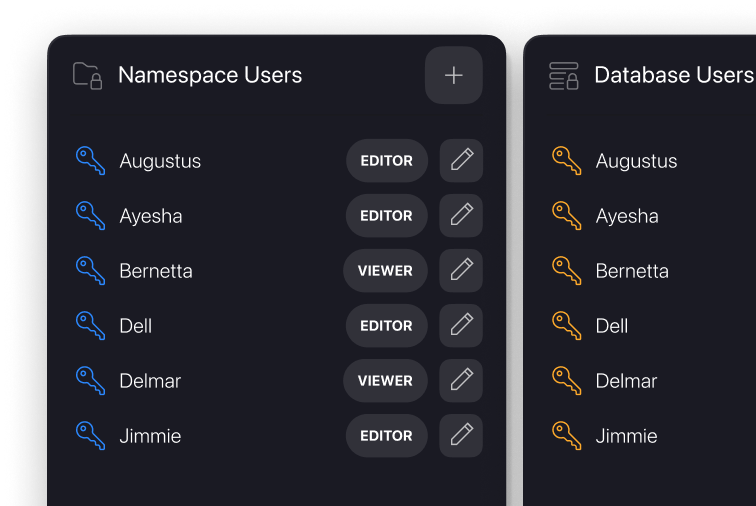756x506 pixels.
Task: Click the orange key icon beside Ayesha
Action: click(566, 215)
